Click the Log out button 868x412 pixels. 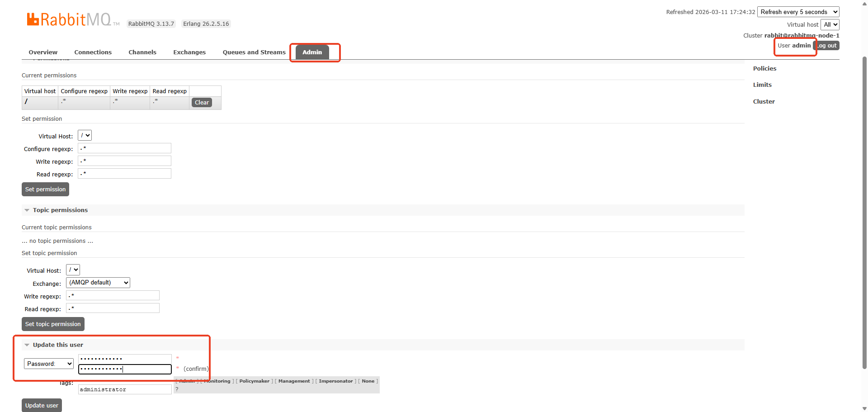(x=827, y=46)
